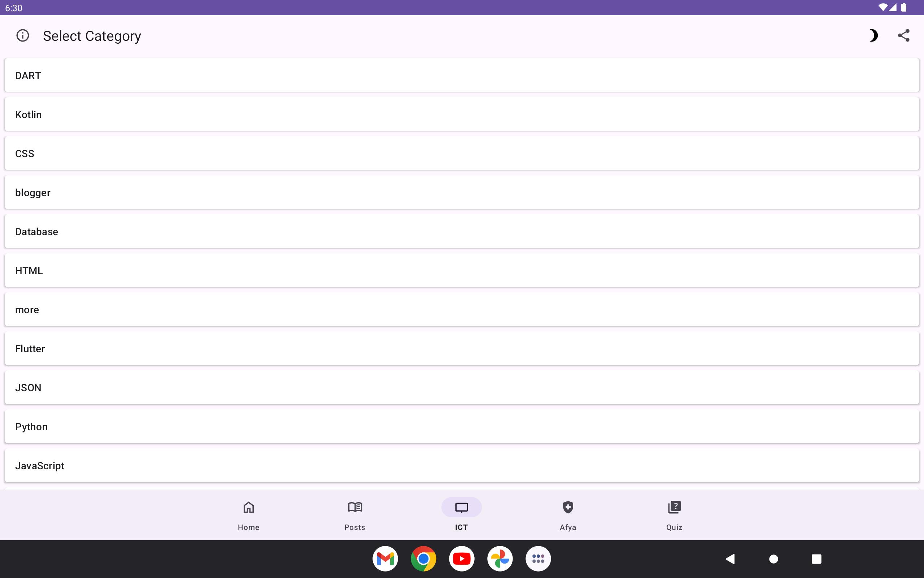Open the Afya tab
This screenshot has height=578, width=924.
(568, 515)
